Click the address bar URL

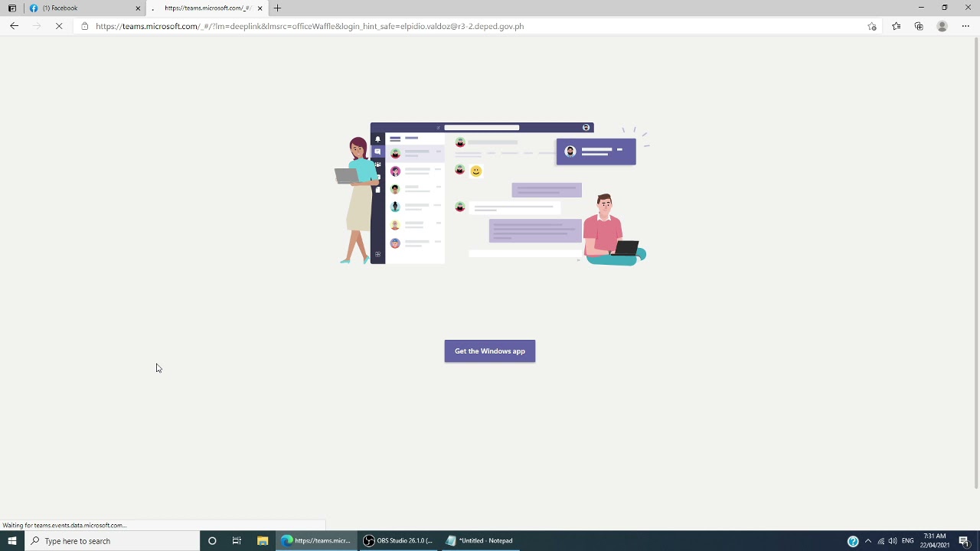pyautogui.click(x=310, y=26)
